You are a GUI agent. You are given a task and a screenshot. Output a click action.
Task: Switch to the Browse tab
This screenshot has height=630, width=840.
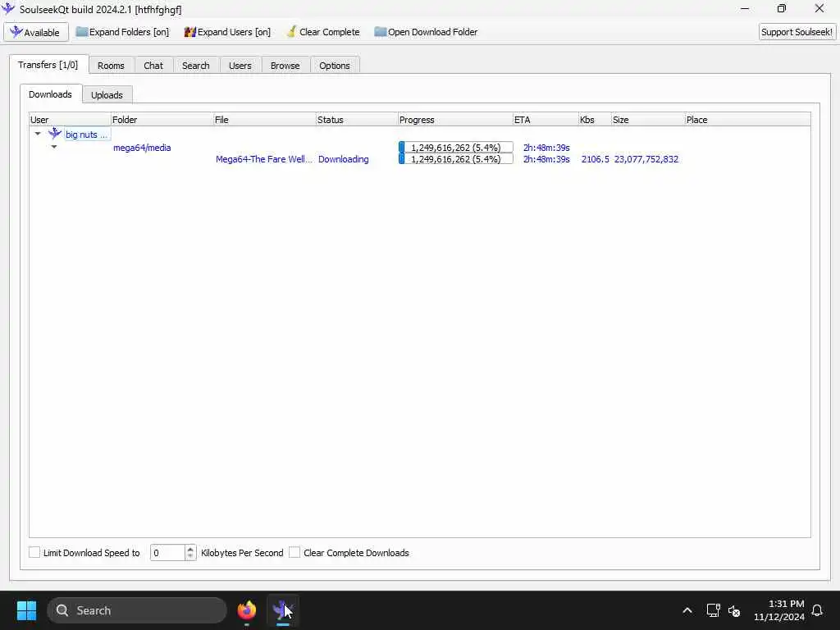coord(285,66)
